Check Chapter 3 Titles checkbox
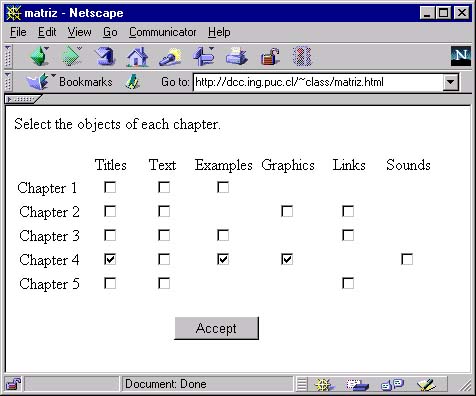 110,235
